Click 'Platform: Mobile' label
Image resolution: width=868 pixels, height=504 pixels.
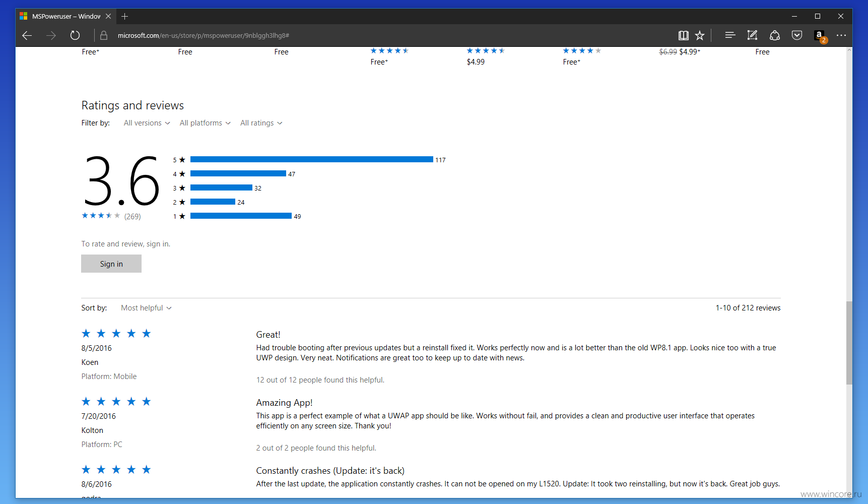point(109,376)
